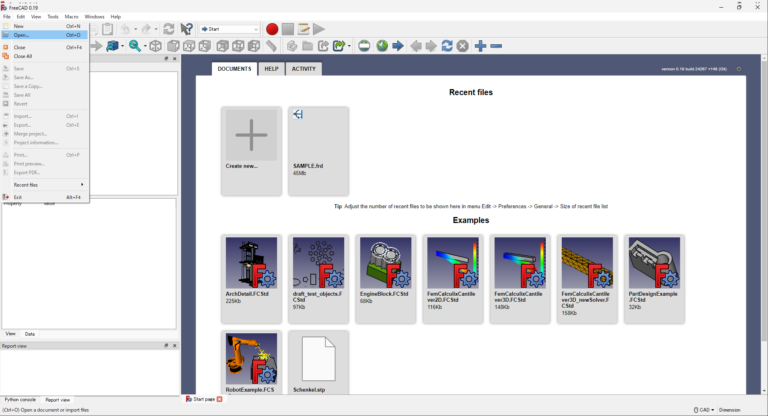Select Exit from the File menu
This screenshot has height=416, width=768.
tap(18, 197)
